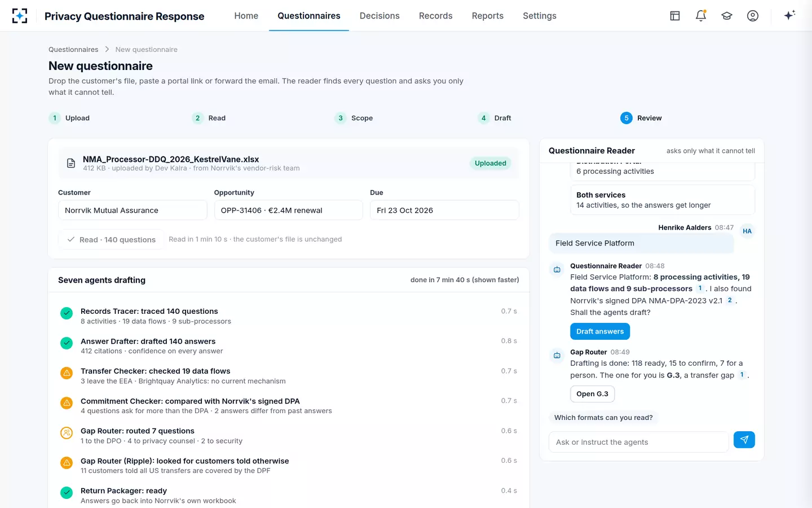Screen dimensions: 812x508
Task: Click the app logo icon
Action: [20, 16]
